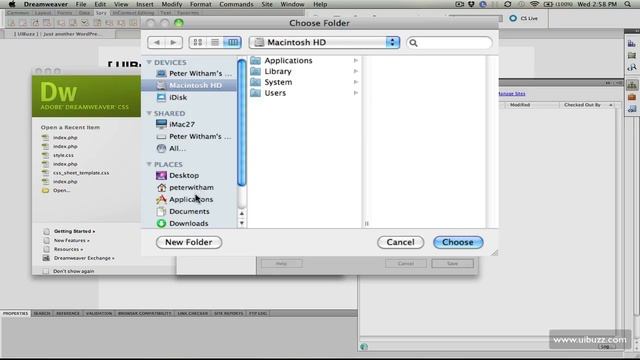The image size is (640, 360).
Task: Collapse the DEVICES section
Action: 149,62
